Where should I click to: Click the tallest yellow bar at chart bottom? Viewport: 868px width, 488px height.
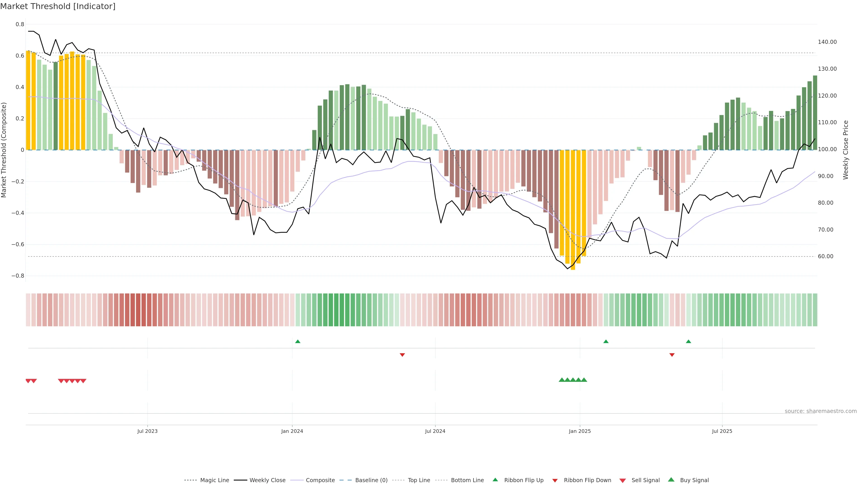coord(573,209)
